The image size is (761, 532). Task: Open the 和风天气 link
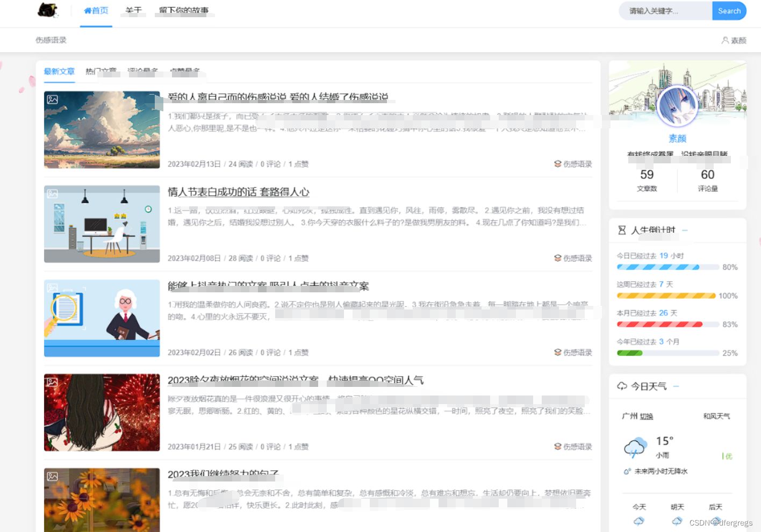coord(716,415)
